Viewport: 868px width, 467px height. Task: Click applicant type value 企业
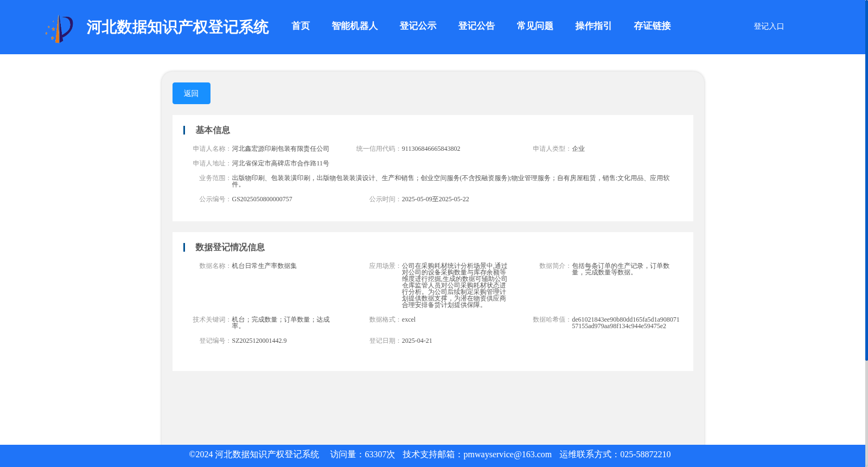pos(578,149)
